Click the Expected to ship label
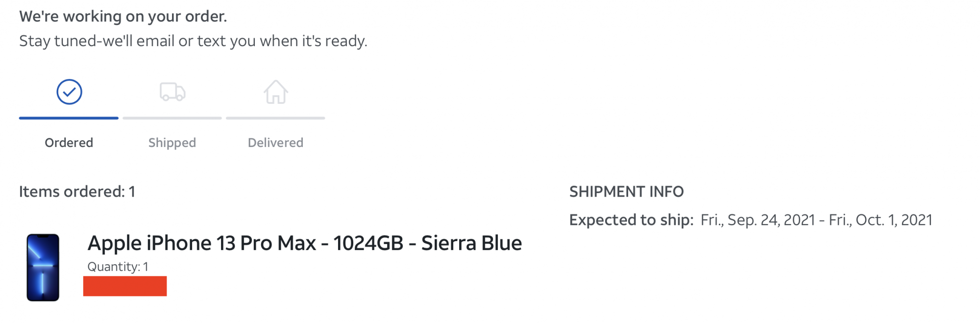This screenshot has height=323, width=980. [631, 220]
